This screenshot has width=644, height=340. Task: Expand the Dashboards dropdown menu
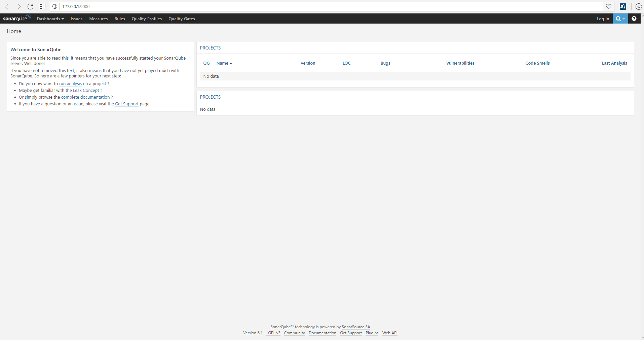click(x=50, y=19)
